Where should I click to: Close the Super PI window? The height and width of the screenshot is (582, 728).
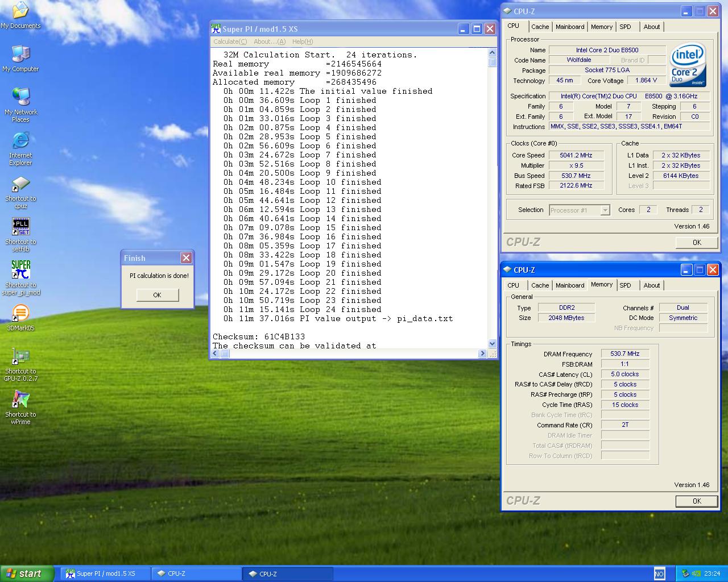pyautogui.click(x=490, y=29)
